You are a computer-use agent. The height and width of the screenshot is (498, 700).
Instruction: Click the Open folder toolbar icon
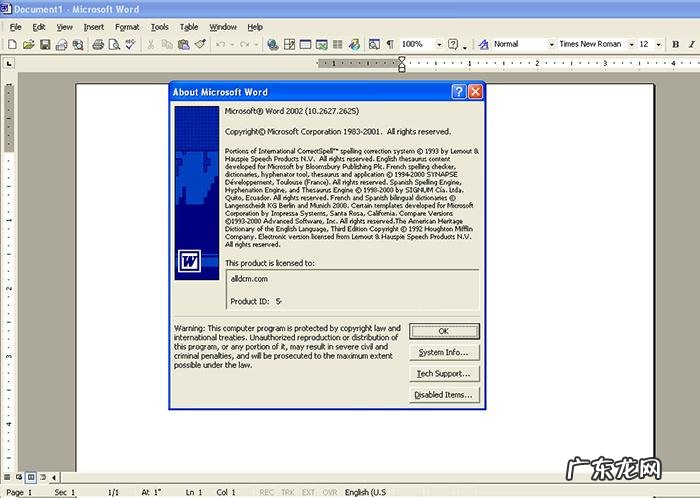point(28,45)
